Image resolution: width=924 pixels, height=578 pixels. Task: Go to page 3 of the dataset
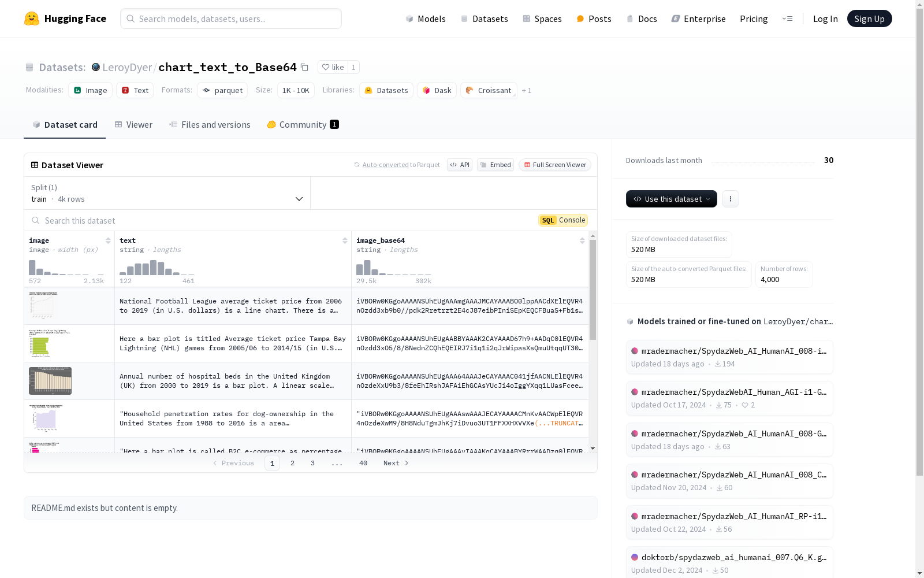point(313,463)
